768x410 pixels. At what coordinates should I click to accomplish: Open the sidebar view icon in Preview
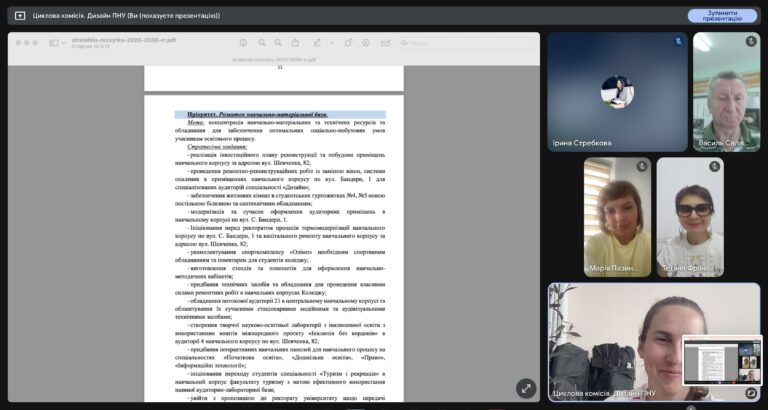point(54,43)
